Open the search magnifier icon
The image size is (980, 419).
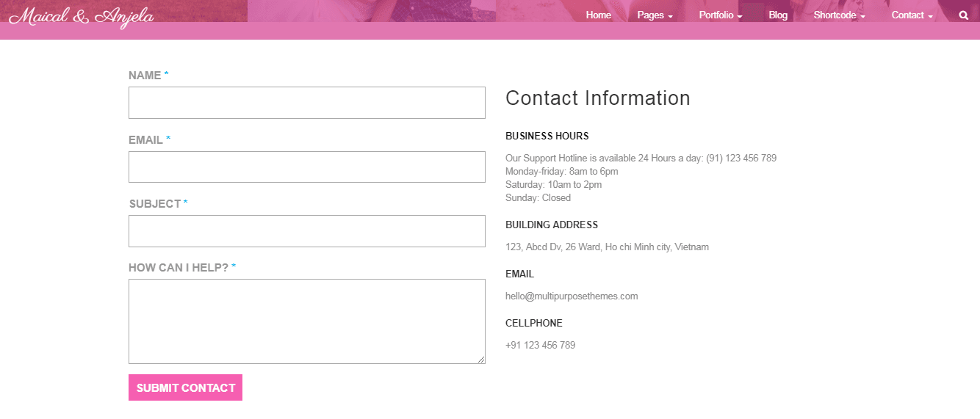pos(964,15)
